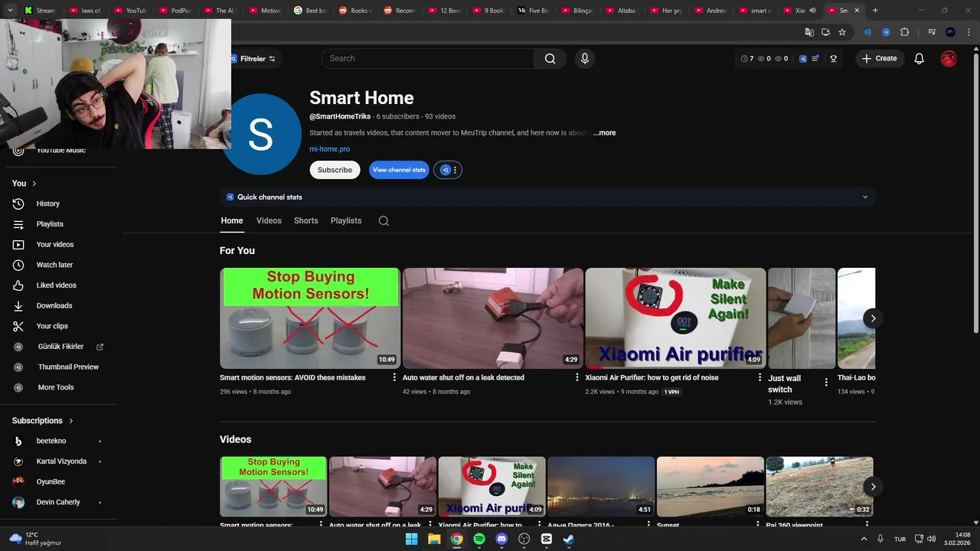Viewport: 980px width, 551px height.
Task: Show hidden system tray icons
Action: 864,539
